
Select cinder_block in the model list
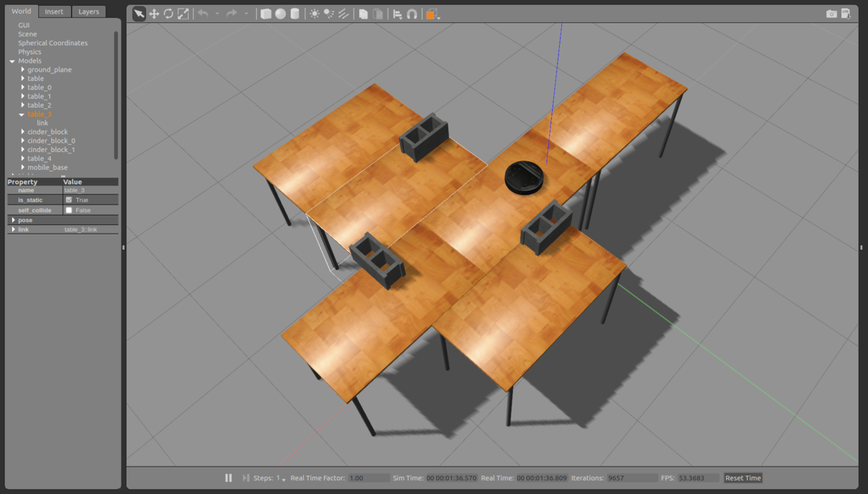(48, 132)
